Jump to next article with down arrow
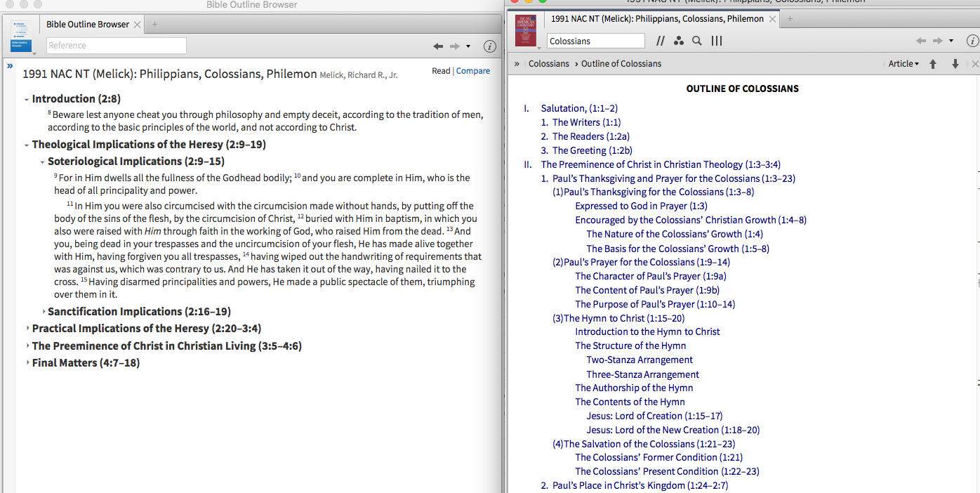 [x=955, y=64]
